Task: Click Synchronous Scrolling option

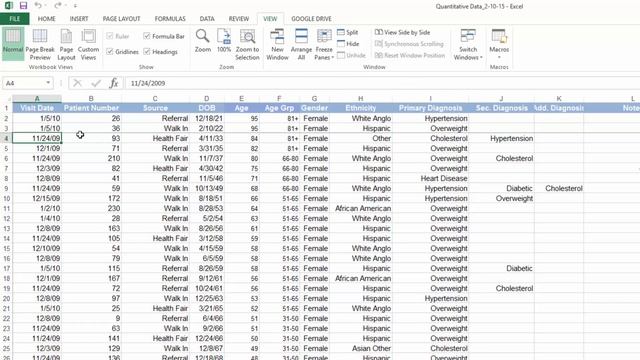Action: (409, 44)
